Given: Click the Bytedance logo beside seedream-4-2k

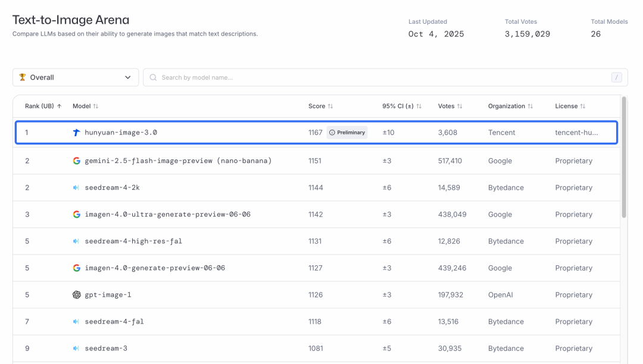Looking at the screenshot, I should click(76, 187).
